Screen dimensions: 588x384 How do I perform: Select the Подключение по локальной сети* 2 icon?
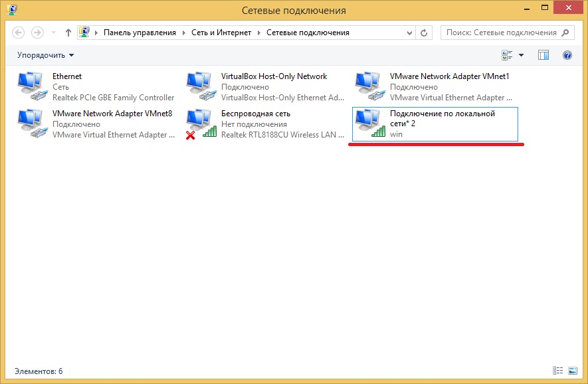point(369,124)
